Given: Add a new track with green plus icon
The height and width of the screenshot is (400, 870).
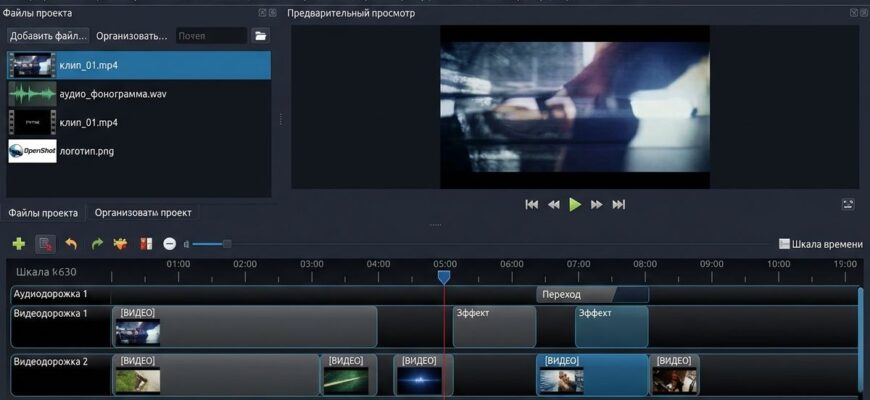Looking at the screenshot, I should point(19,244).
